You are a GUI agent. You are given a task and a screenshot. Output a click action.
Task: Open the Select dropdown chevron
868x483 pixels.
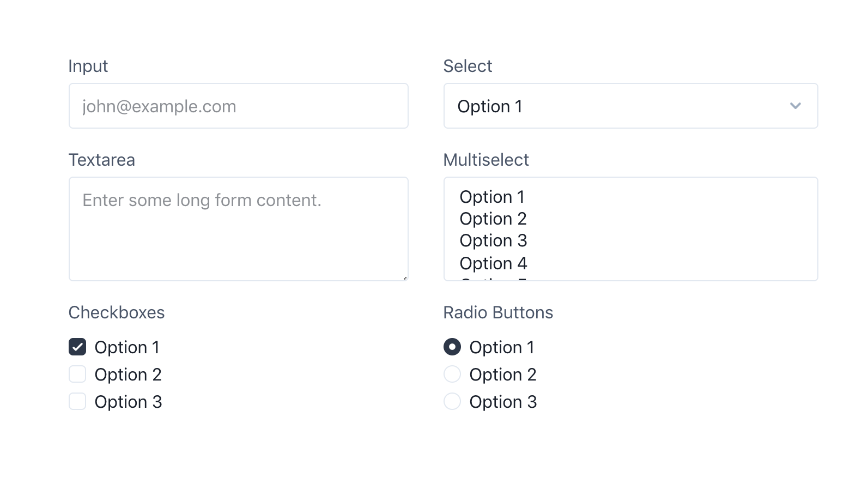click(x=796, y=106)
